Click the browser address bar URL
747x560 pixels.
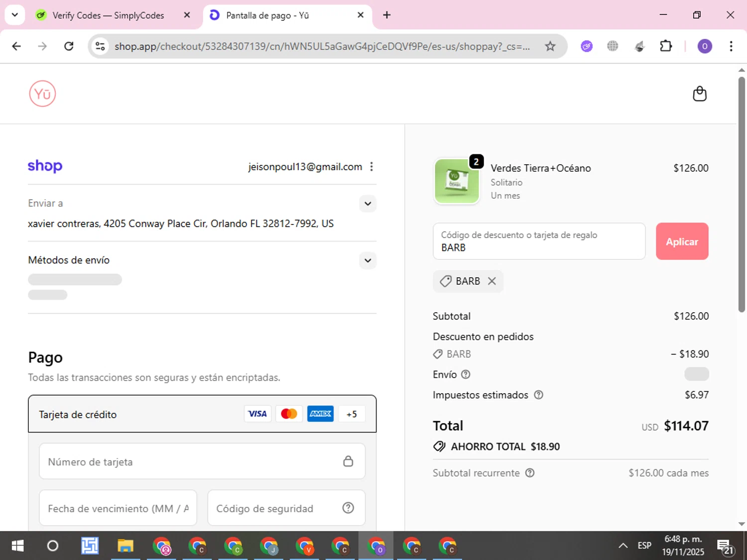pyautogui.click(x=322, y=46)
